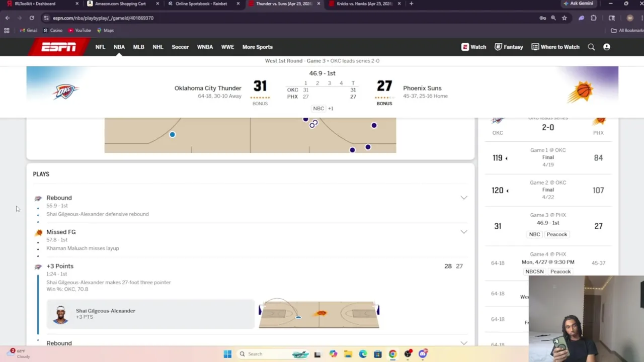Open the Casino bookmark
This screenshot has height=362, width=644.
(x=53, y=30)
